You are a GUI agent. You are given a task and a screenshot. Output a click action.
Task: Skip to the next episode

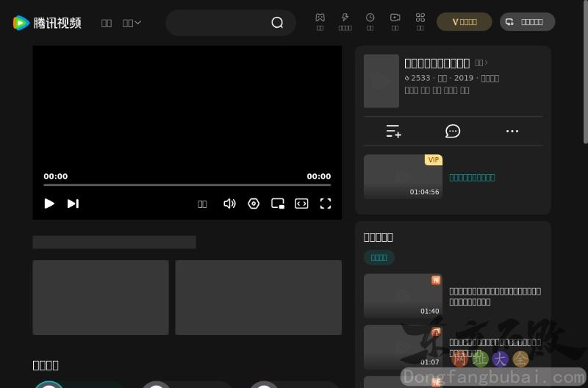[73, 204]
